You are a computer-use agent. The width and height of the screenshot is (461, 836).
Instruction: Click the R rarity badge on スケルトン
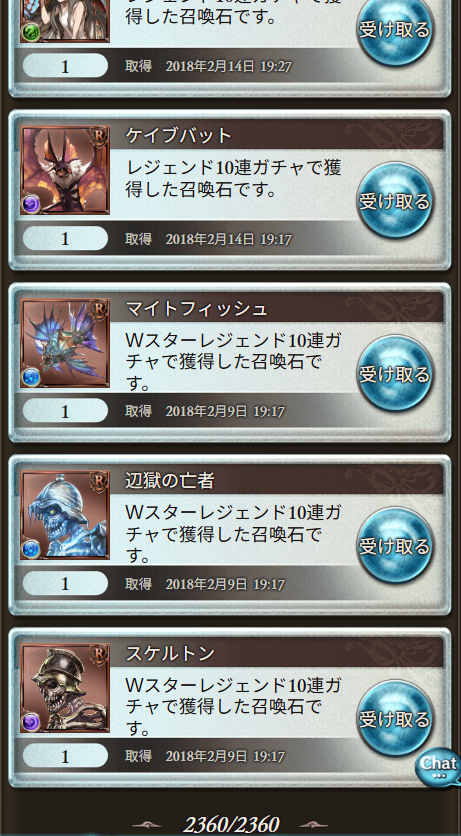coord(99,655)
